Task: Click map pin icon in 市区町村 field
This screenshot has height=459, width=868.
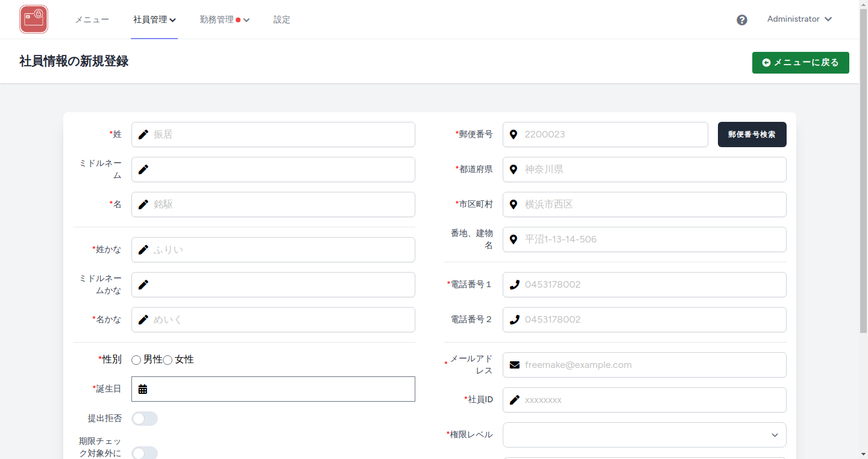Action: 514,204
